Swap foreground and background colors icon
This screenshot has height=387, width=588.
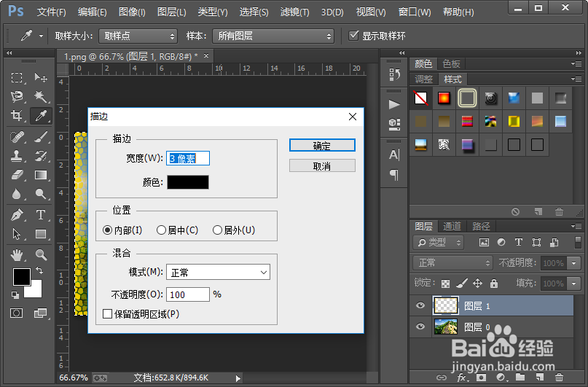(x=39, y=270)
